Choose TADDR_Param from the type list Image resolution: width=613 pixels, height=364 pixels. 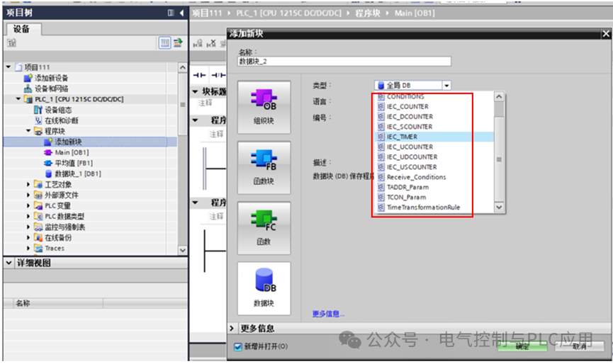tap(434, 187)
